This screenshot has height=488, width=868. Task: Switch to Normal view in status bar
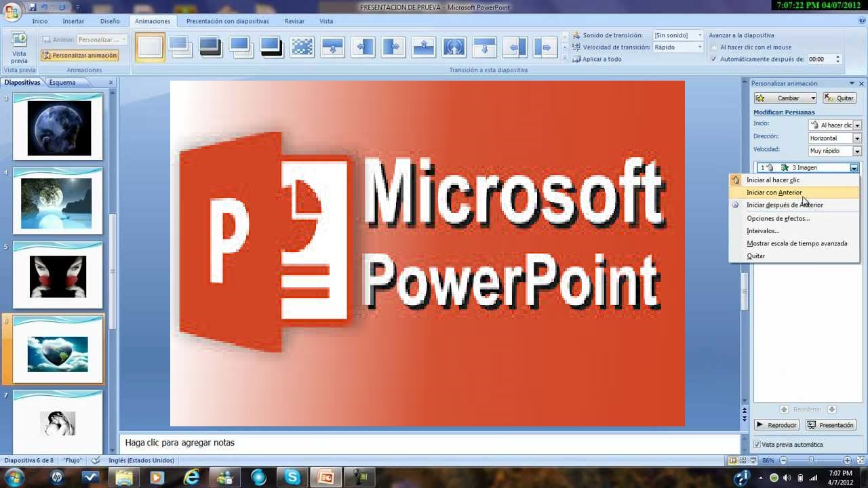pyautogui.click(x=733, y=460)
